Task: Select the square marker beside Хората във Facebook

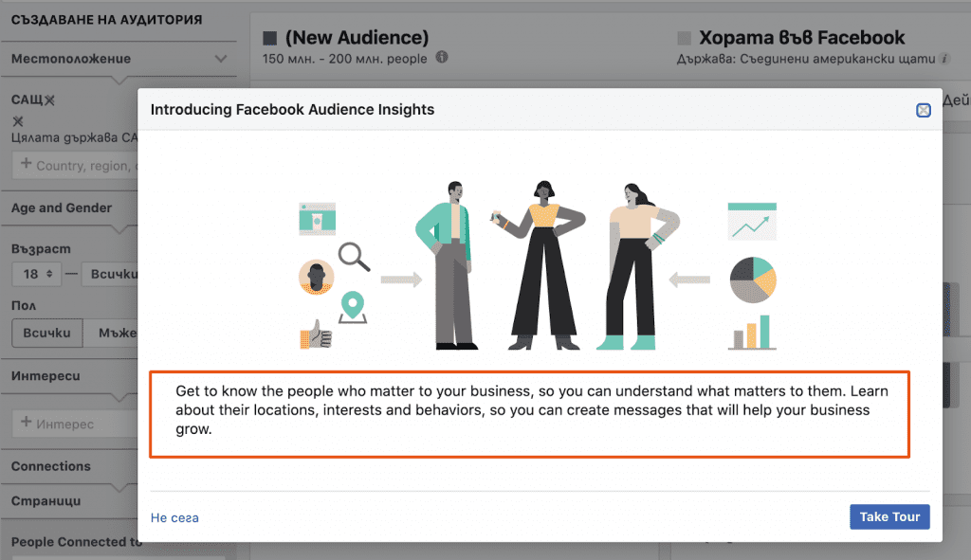Action: click(685, 37)
